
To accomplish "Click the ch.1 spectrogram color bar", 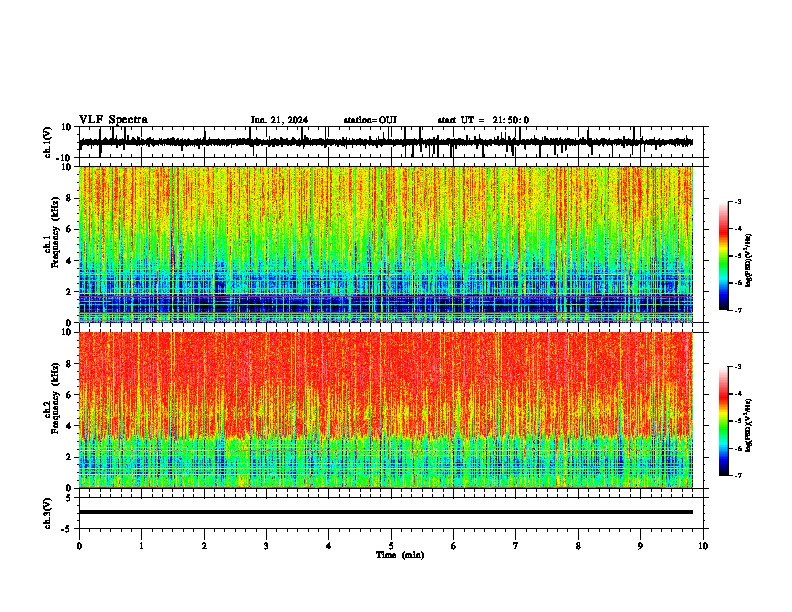I will (x=723, y=256).
